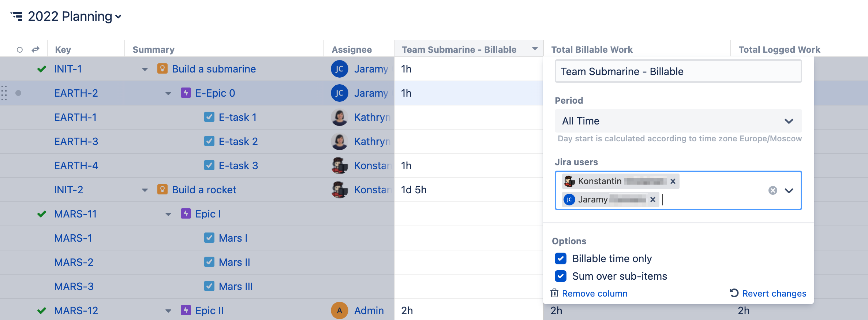Click Kathryn's avatar on row EARTH-1
868x320 pixels.
point(339,117)
